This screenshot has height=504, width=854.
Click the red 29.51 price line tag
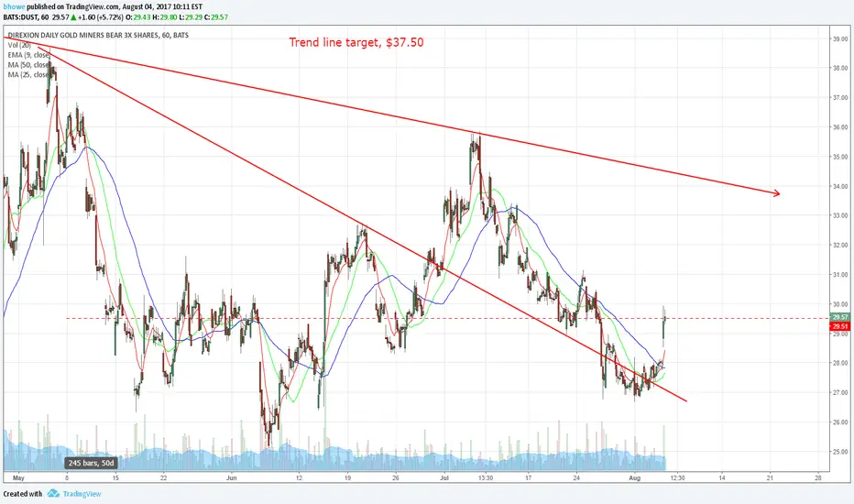tap(839, 326)
